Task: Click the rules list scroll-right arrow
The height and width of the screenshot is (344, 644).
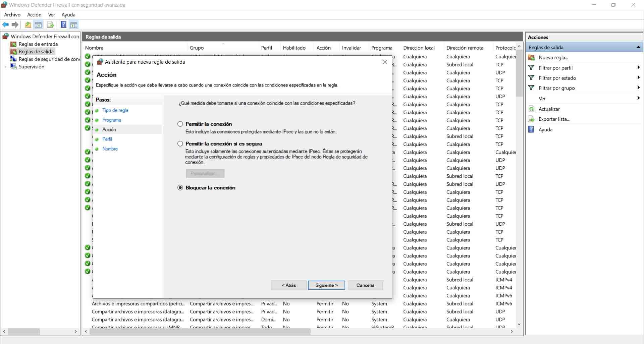Action: [x=512, y=331]
